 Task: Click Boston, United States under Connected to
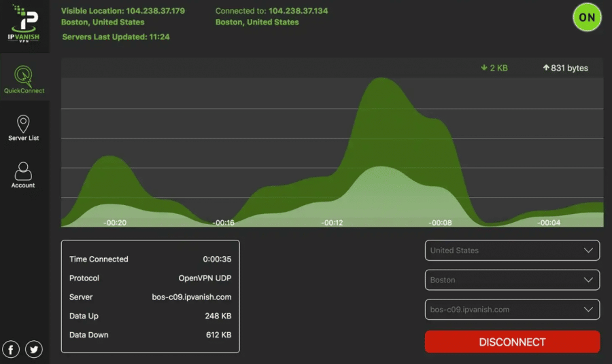coord(257,22)
